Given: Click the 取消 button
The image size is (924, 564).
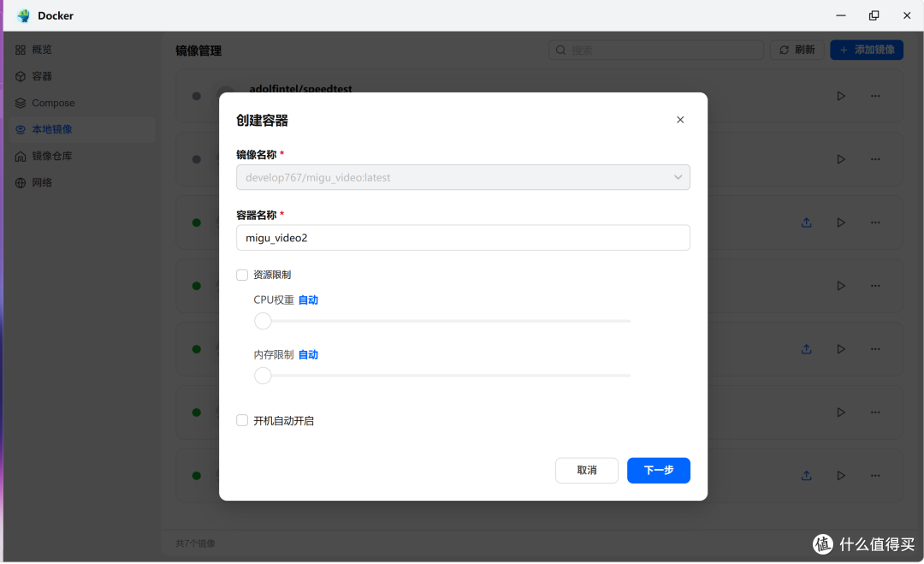Looking at the screenshot, I should coord(586,471).
